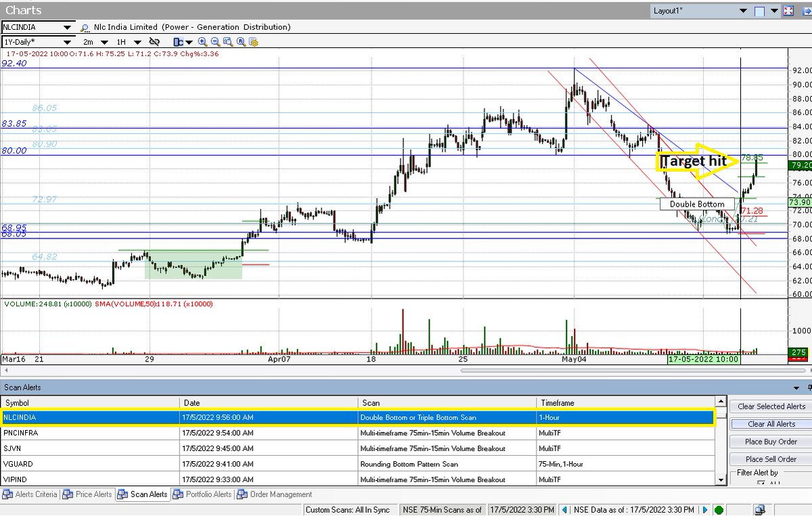812x516 pixels.
Task: Click Place Buy Order button
Action: (x=771, y=442)
